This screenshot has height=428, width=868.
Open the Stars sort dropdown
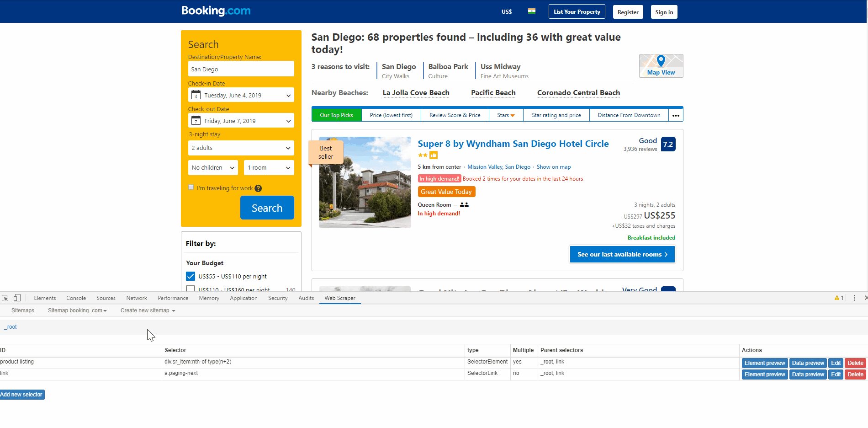click(506, 115)
